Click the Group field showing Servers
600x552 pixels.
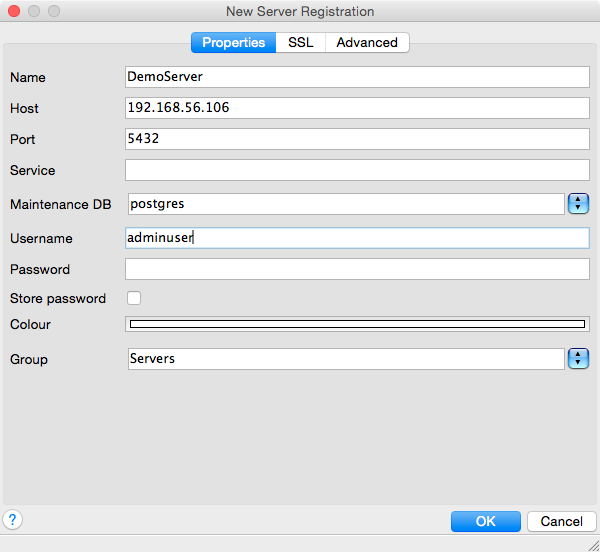click(346, 359)
